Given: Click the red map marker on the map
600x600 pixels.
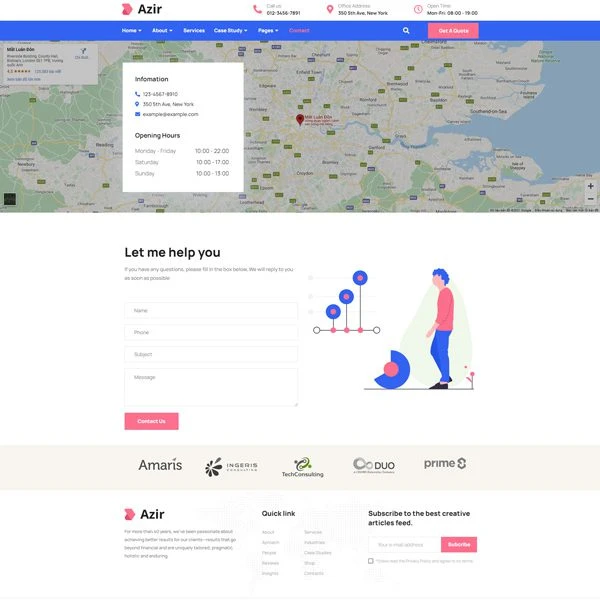Looking at the screenshot, I should 299,120.
